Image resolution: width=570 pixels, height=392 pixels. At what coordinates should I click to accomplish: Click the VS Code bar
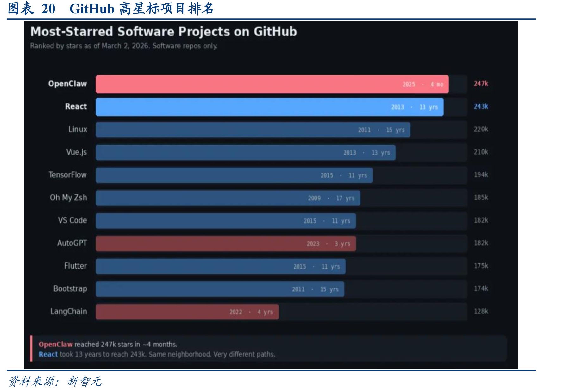click(226, 221)
